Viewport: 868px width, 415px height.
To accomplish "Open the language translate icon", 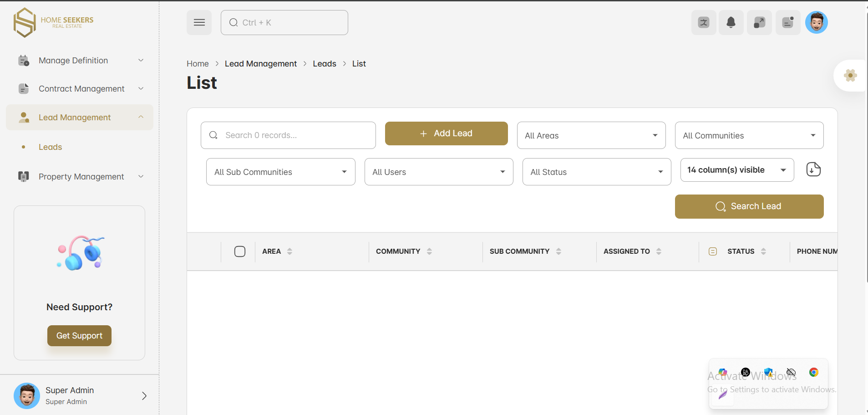I will coord(704,22).
